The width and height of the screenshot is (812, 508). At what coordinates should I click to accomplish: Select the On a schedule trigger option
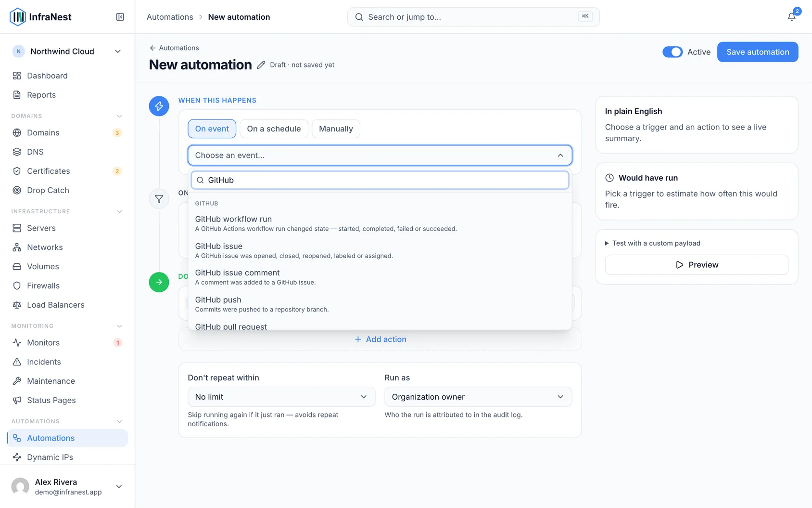coord(274,129)
